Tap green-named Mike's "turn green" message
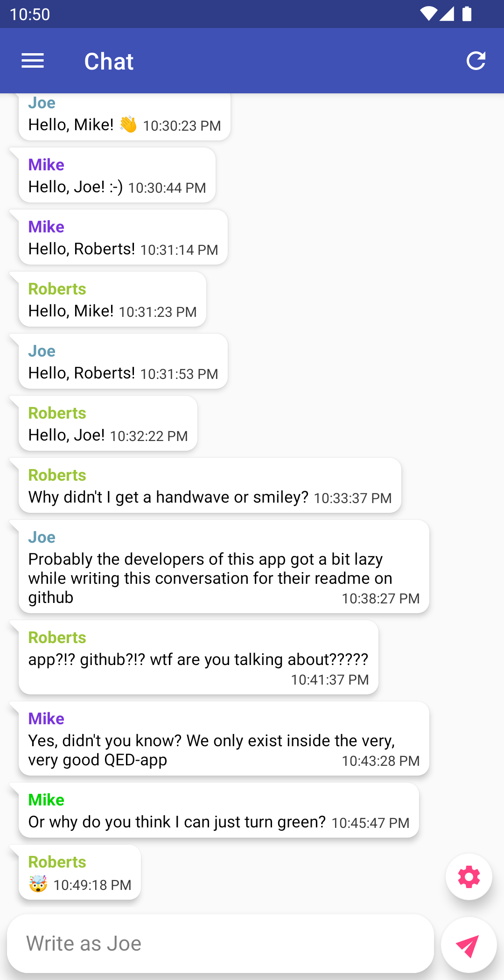 218,811
